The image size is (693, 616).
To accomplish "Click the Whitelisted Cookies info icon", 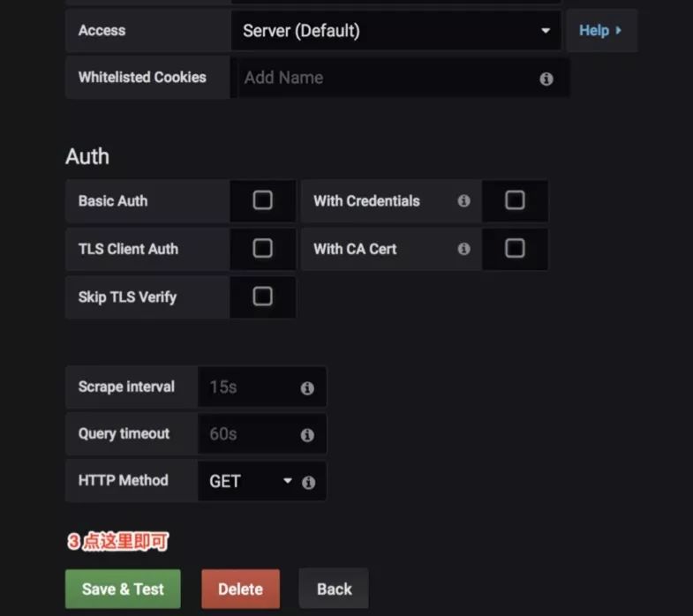I will [546, 79].
